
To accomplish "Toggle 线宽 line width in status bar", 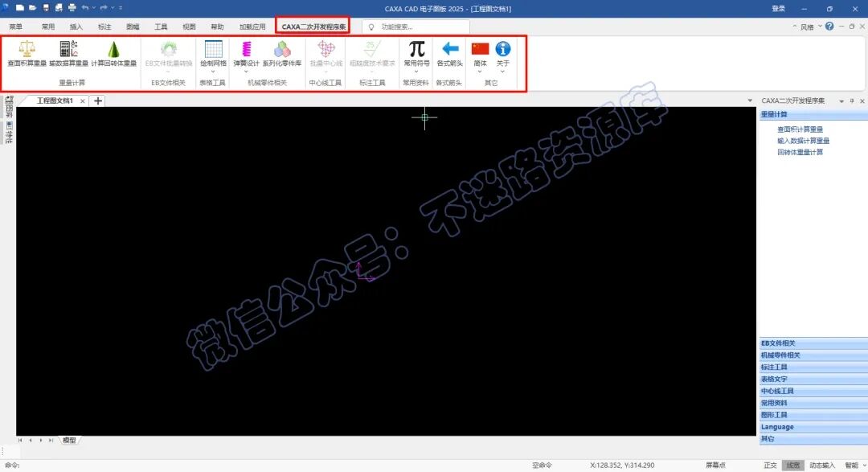I will [x=793, y=466].
